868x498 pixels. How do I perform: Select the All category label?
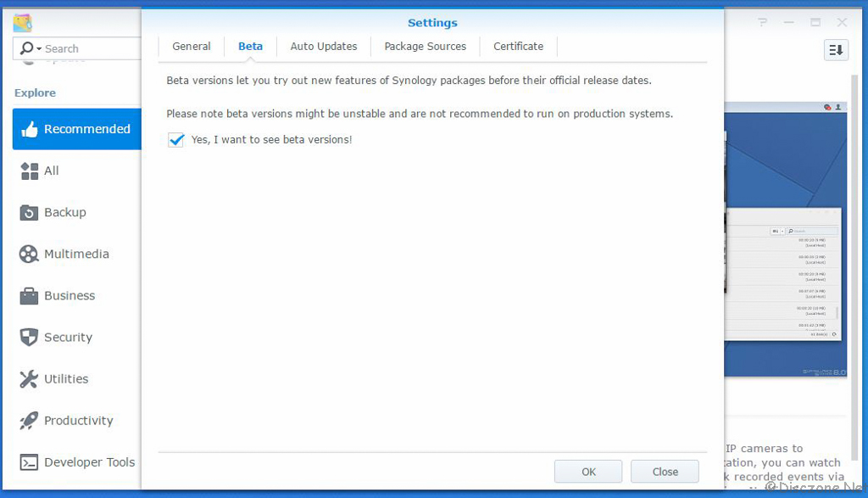(52, 171)
